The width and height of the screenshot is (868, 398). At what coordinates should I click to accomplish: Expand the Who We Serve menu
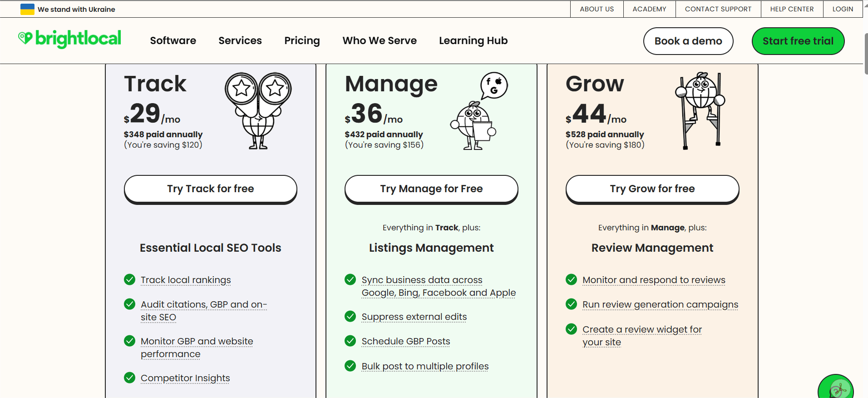tap(380, 41)
